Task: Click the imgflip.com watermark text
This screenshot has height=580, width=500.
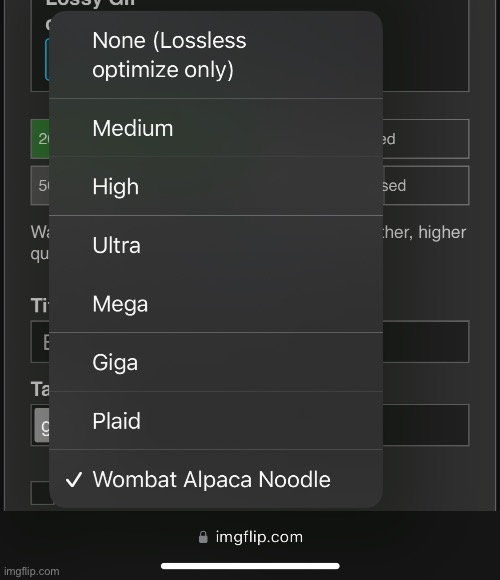Action: (31, 571)
